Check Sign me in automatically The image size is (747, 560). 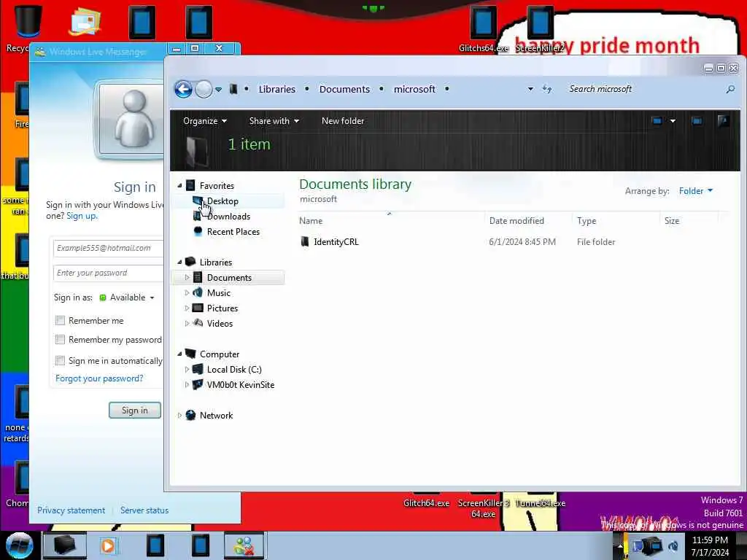(x=60, y=360)
